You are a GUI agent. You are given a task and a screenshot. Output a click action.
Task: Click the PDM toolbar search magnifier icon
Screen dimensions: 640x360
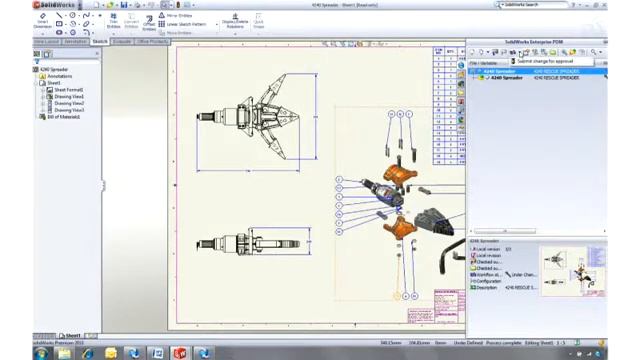coord(593,52)
